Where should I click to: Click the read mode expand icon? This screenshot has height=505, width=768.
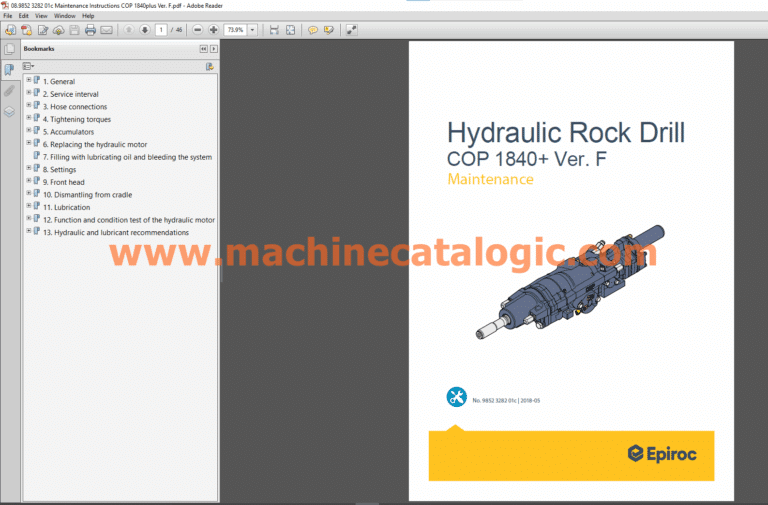351,30
